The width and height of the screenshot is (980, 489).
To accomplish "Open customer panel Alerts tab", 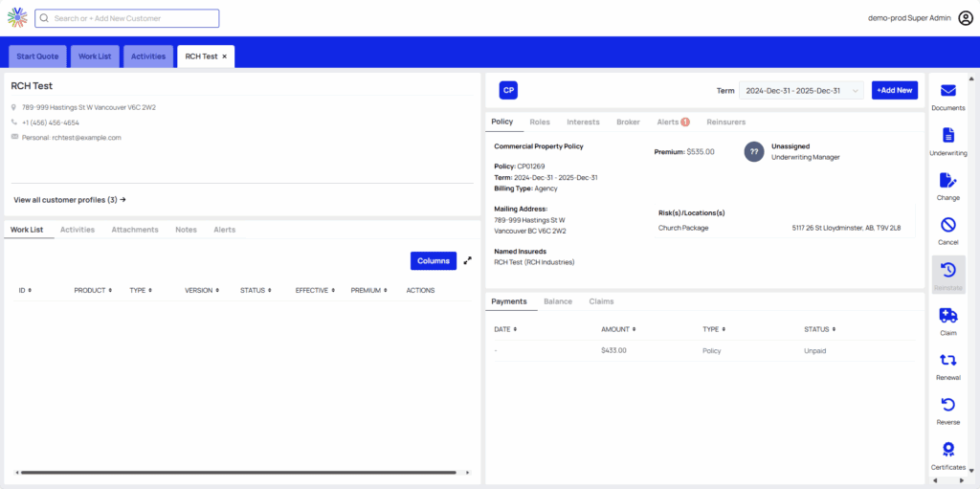I will click(224, 230).
